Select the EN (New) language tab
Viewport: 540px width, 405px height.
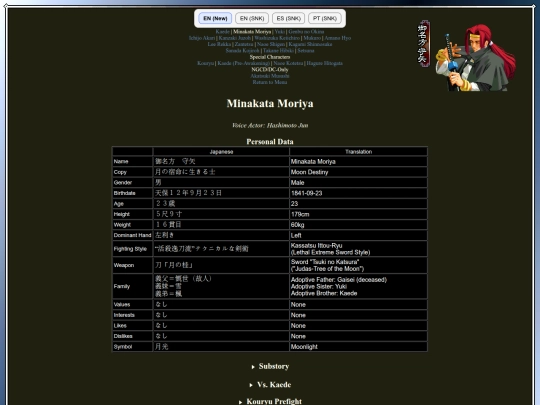(x=215, y=18)
